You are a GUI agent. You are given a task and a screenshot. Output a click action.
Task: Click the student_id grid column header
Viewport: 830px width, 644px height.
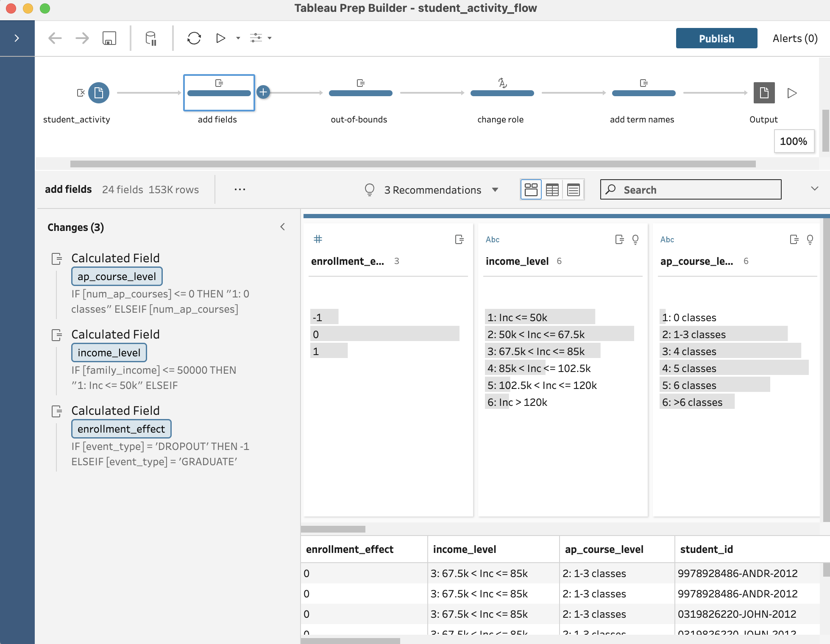pyautogui.click(x=748, y=549)
